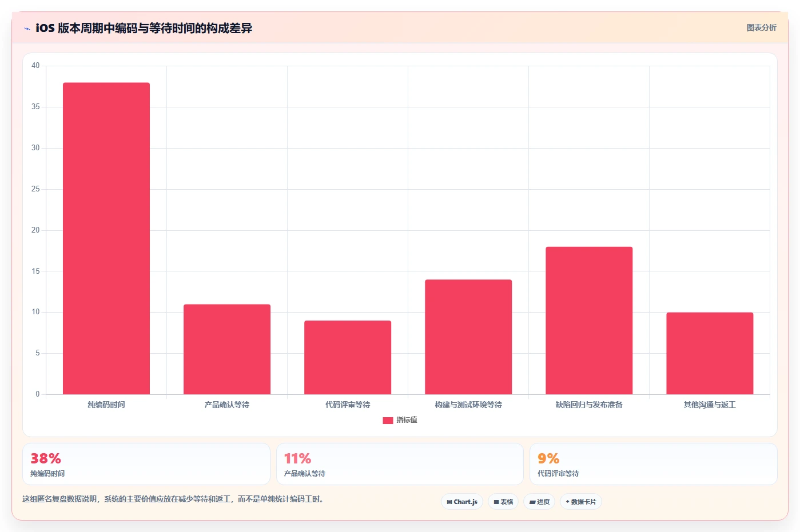Select the 9% 代码评审等待 data card
The image size is (800, 532).
[x=653, y=464]
